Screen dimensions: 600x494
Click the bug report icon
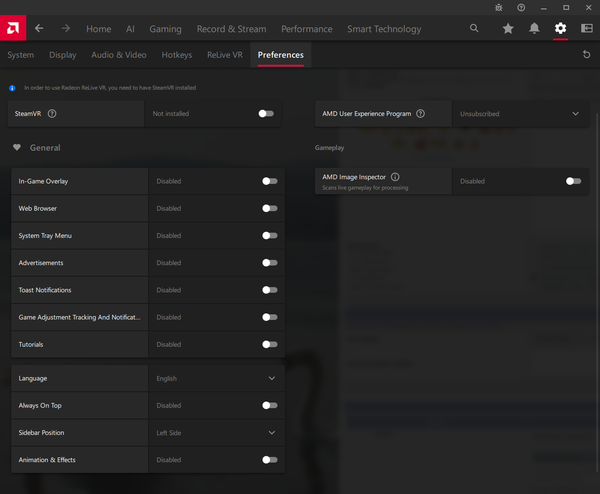499,8
